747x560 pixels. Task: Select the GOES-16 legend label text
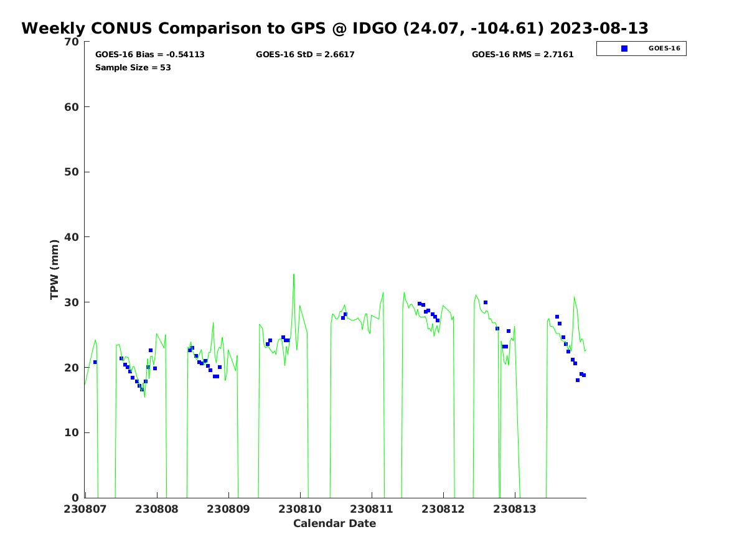664,49
